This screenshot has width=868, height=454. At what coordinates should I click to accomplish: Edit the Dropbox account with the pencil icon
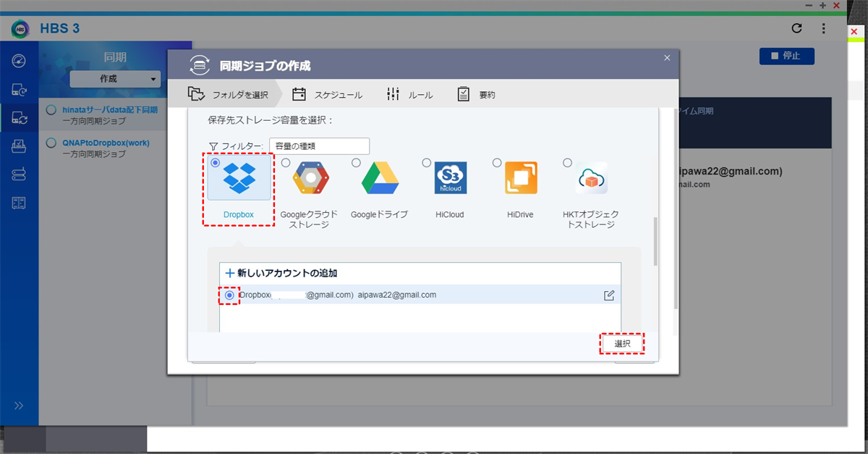point(609,295)
